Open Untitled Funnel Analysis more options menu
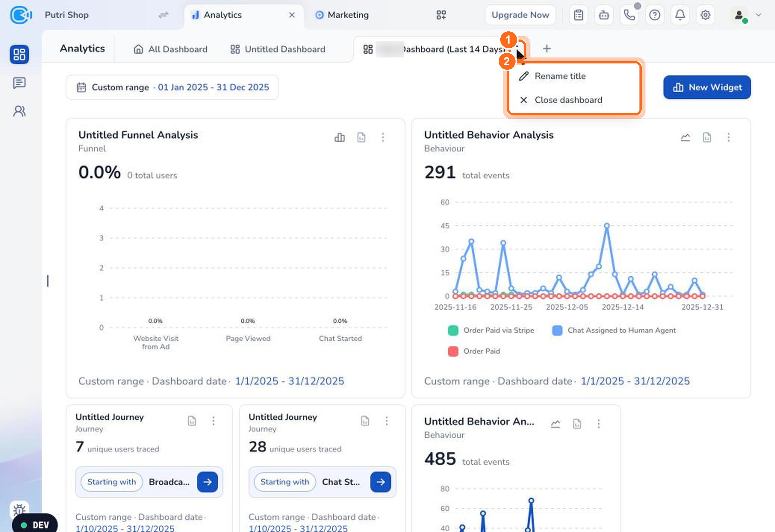The image size is (775, 532). pyautogui.click(x=383, y=137)
